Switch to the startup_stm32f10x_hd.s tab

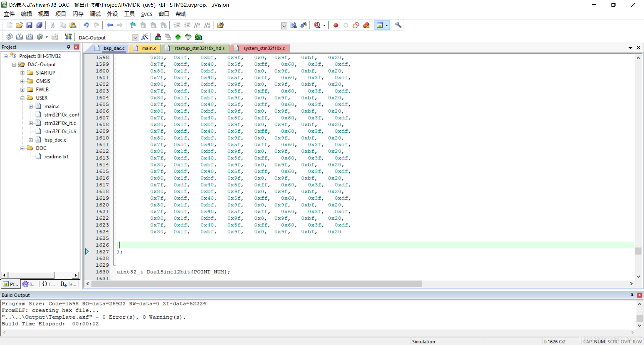(196, 48)
